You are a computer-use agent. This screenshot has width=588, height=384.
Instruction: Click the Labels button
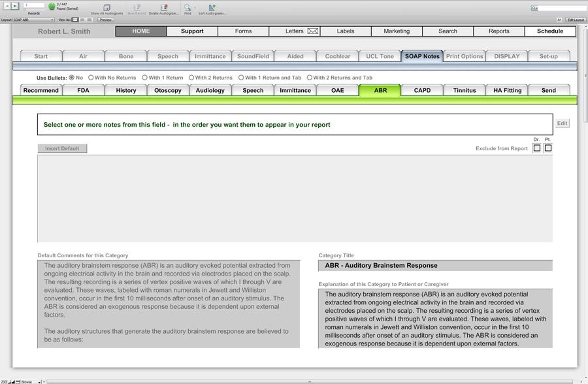point(346,31)
